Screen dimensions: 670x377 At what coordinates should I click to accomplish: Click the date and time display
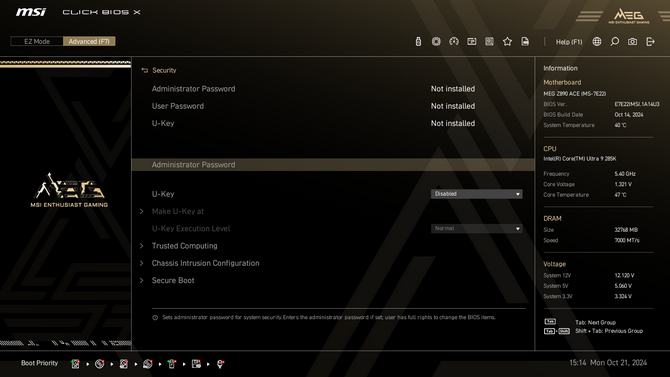(608, 362)
